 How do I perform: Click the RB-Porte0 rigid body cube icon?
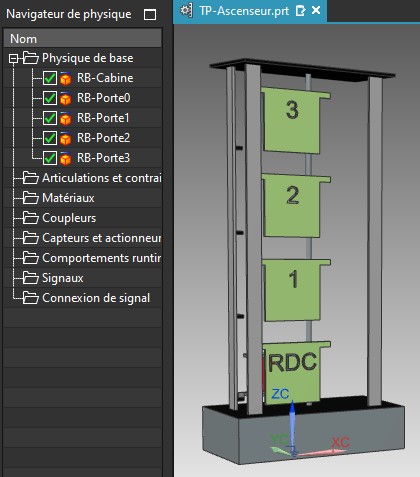click(66, 98)
